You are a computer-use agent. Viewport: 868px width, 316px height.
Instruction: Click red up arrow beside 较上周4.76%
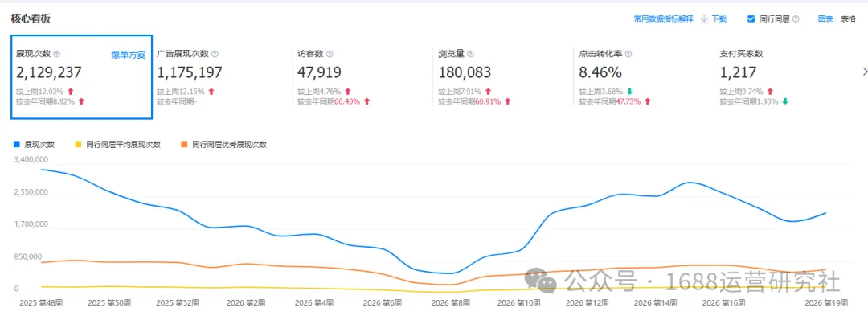(348, 92)
